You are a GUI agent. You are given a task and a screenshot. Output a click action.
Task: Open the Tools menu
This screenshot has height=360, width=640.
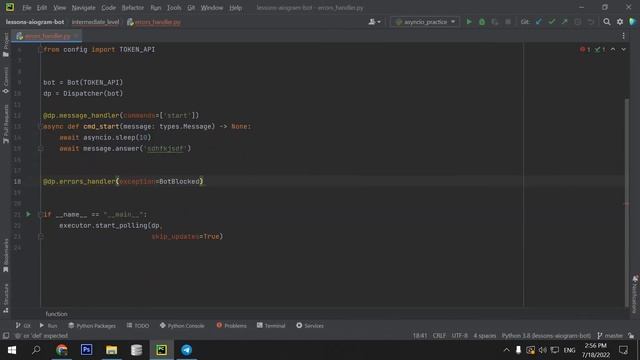click(x=174, y=8)
